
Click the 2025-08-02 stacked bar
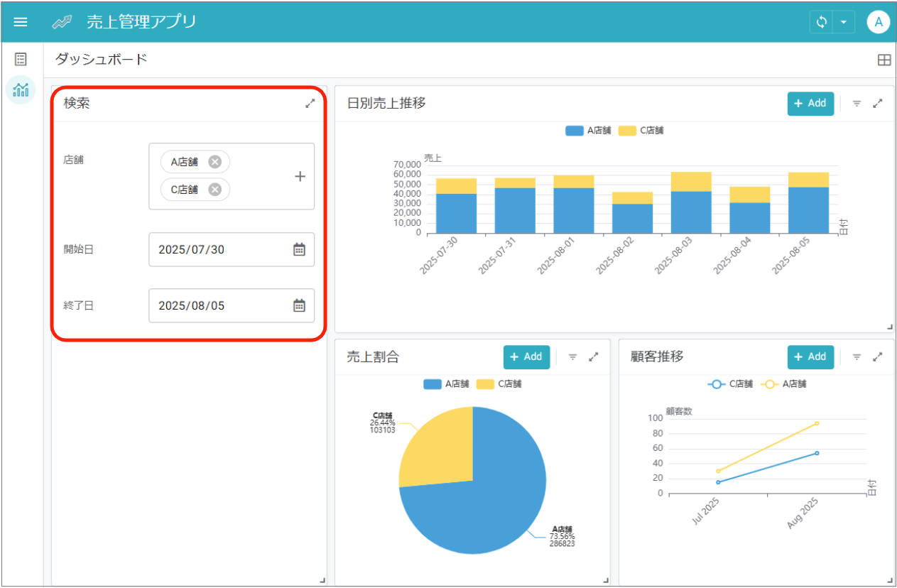(632, 212)
